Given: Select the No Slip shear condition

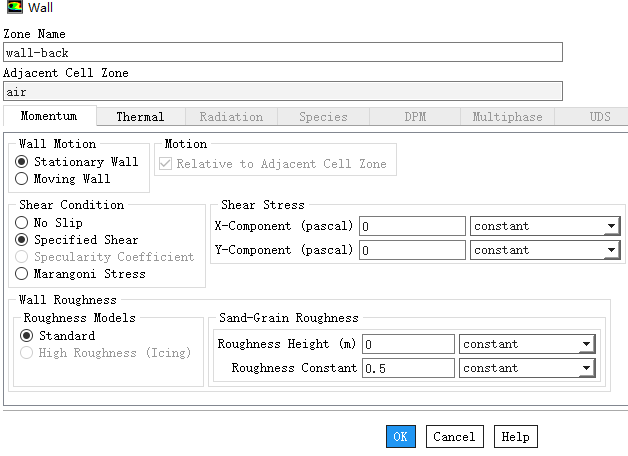Looking at the screenshot, I should pyautogui.click(x=22, y=223).
